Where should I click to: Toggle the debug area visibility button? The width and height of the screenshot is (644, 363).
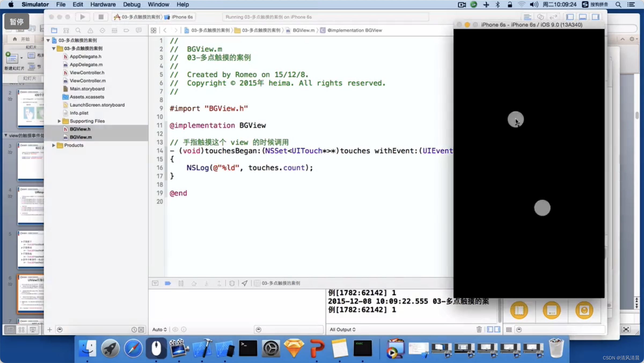(x=583, y=17)
